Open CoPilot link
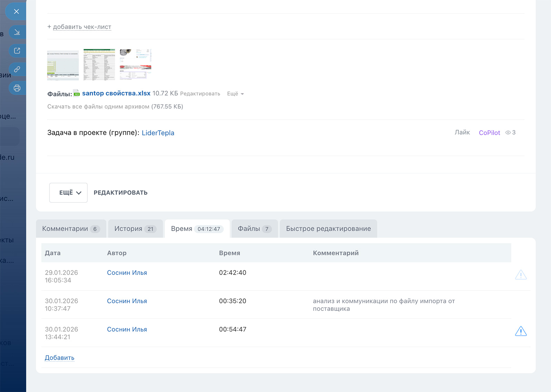Viewport: 551px width, 392px height. tap(489, 133)
